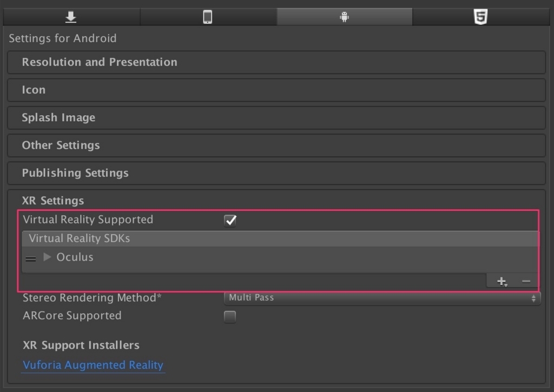
Task: Switch to the Standalone download-arrow platform tab
Action: pyautogui.click(x=71, y=17)
